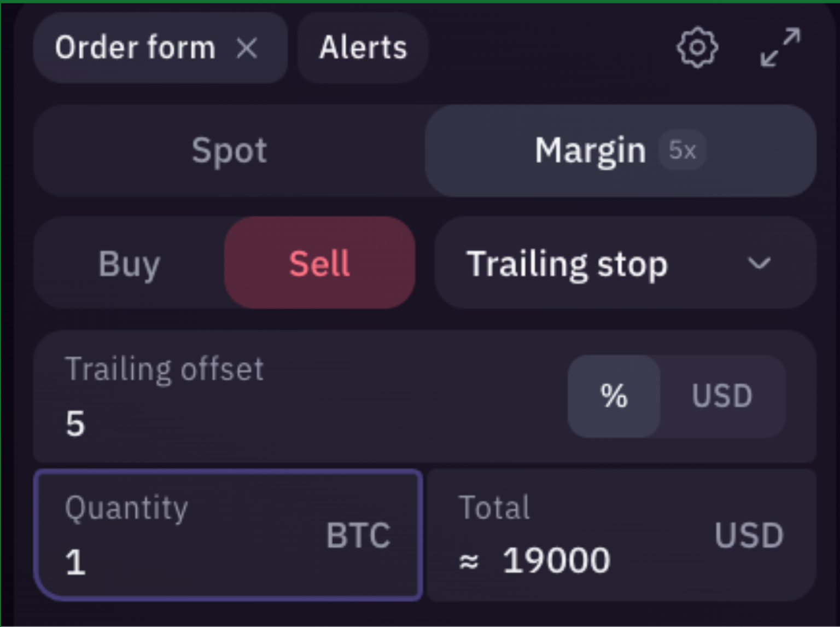Image resolution: width=840 pixels, height=627 pixels.
Task: Click the Sell button
Action: (x=319, y=264)
